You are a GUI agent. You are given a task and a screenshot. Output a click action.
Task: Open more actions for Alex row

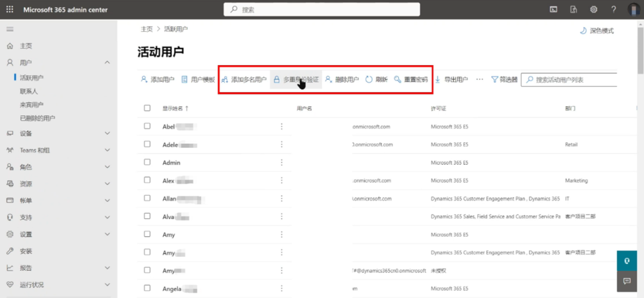(281, 180)
